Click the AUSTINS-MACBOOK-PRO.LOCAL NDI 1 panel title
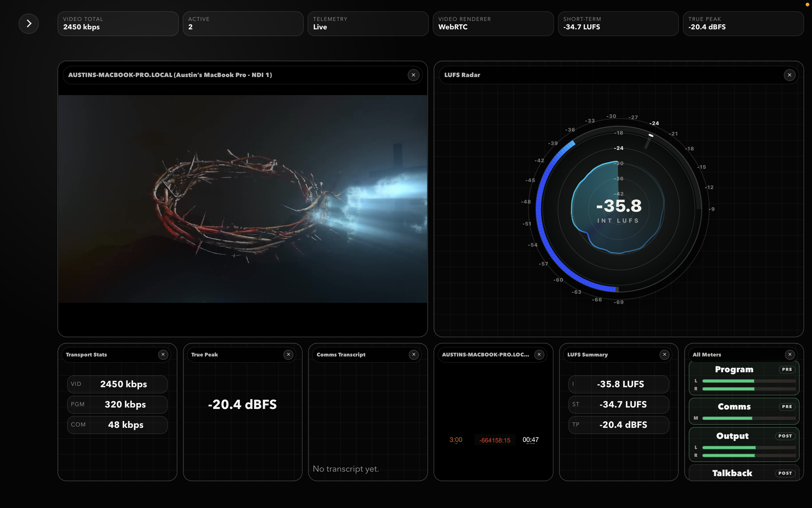 [x=170, y=75]
